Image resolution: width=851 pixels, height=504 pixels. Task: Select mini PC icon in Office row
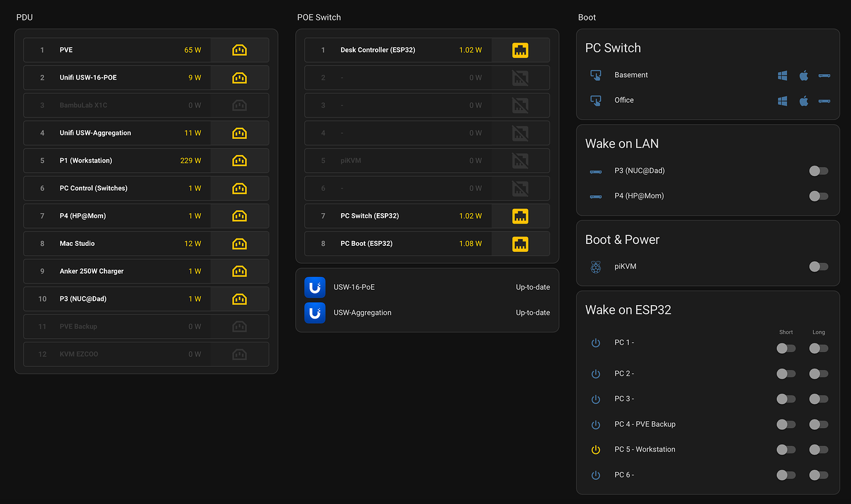coord(824,101)
